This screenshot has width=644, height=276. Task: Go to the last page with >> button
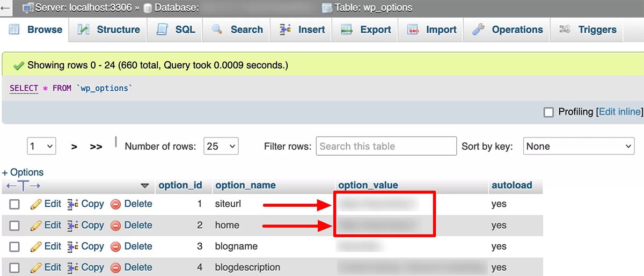(x=96, y=147)
